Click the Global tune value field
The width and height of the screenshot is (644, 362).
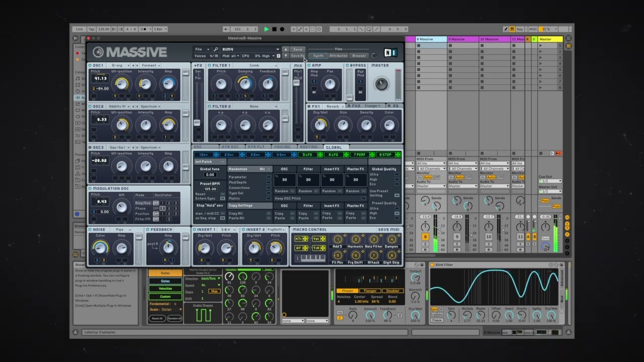pyautogui.click(x=210, y=175)
